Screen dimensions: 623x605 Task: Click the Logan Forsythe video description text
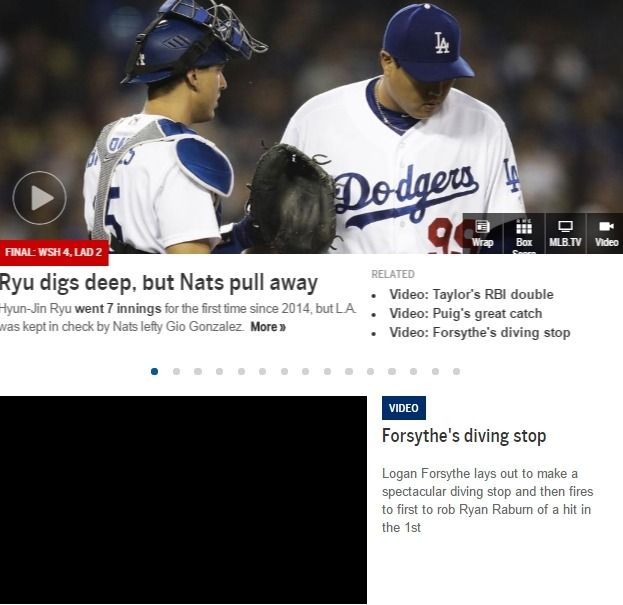(488, 501)
